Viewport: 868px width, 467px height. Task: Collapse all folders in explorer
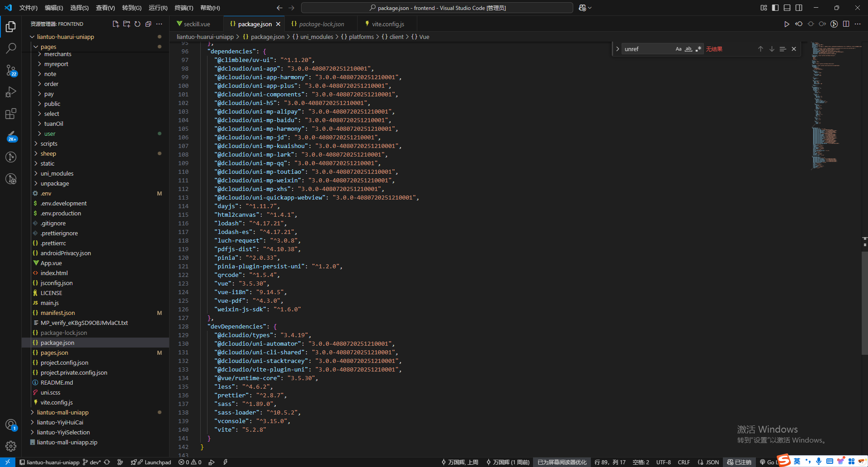coord(148,24)
